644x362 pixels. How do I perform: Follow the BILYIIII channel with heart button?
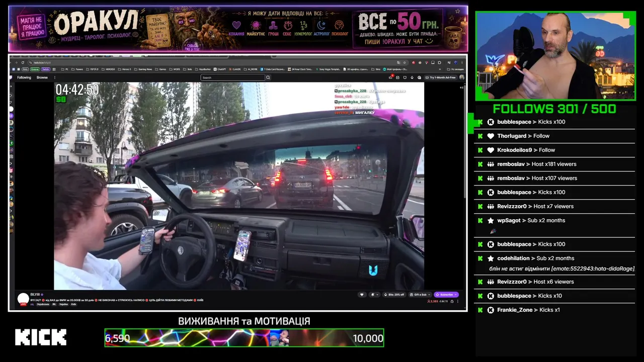tap(361, 295)
